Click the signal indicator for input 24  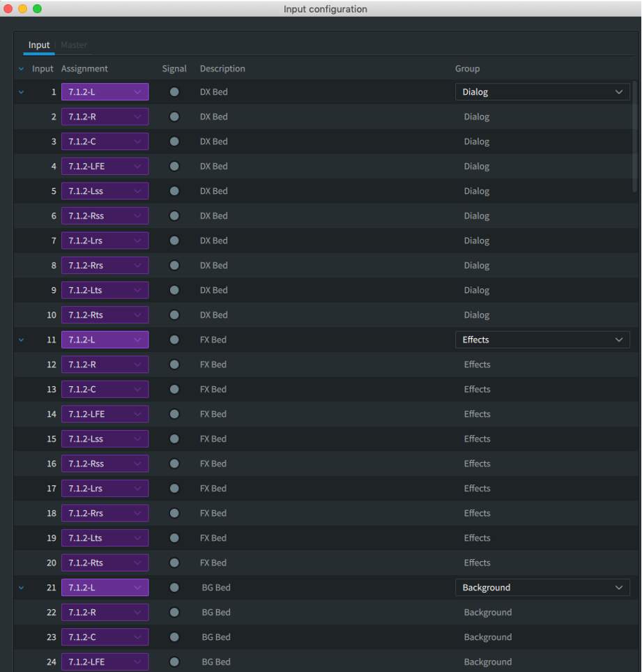point(174,662)
